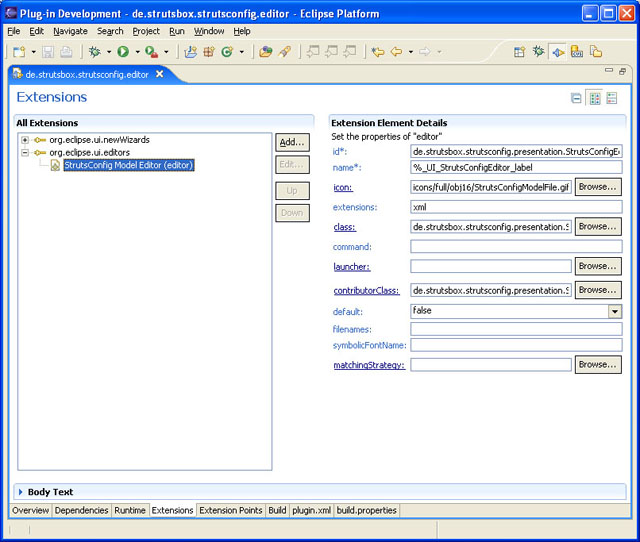This screenshot has width=640, height=542.
Task: Click Browse... next to matchingStrategy field
Action: (x=598, y=365)
